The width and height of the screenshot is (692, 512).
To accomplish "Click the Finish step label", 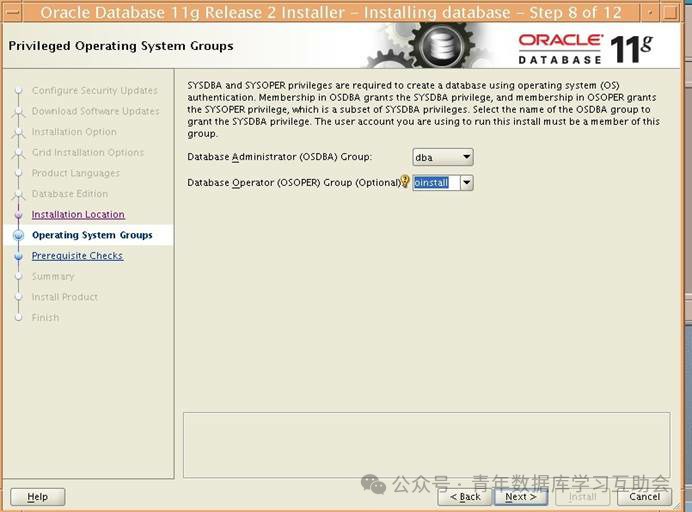I will (x=45, y=317).
